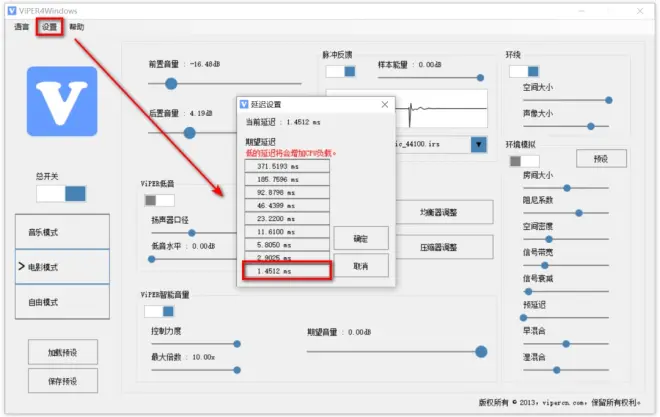Click the 样本能量 slider handle

pyautogui.click(x=480, y=78)
